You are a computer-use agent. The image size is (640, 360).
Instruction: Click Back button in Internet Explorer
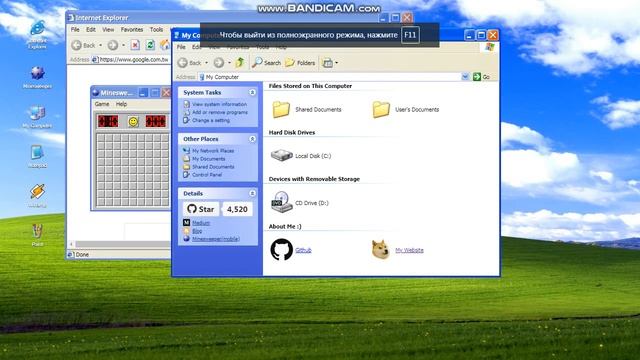[x=84, y=45]
